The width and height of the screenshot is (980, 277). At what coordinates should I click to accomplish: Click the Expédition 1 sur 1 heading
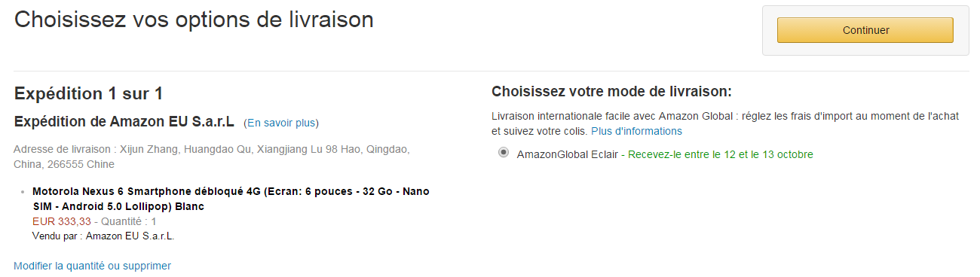(x=89, y=94)
